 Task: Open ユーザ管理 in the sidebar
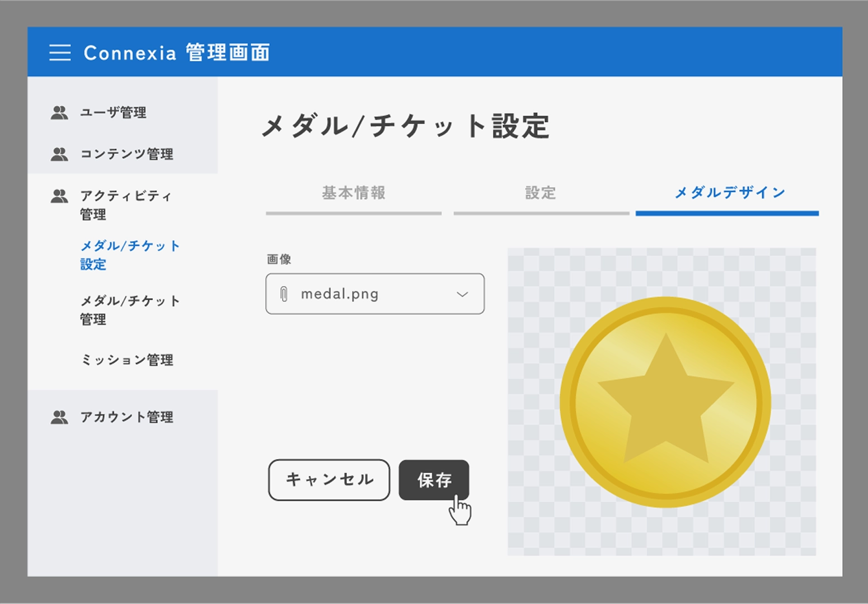pos(113,112)
